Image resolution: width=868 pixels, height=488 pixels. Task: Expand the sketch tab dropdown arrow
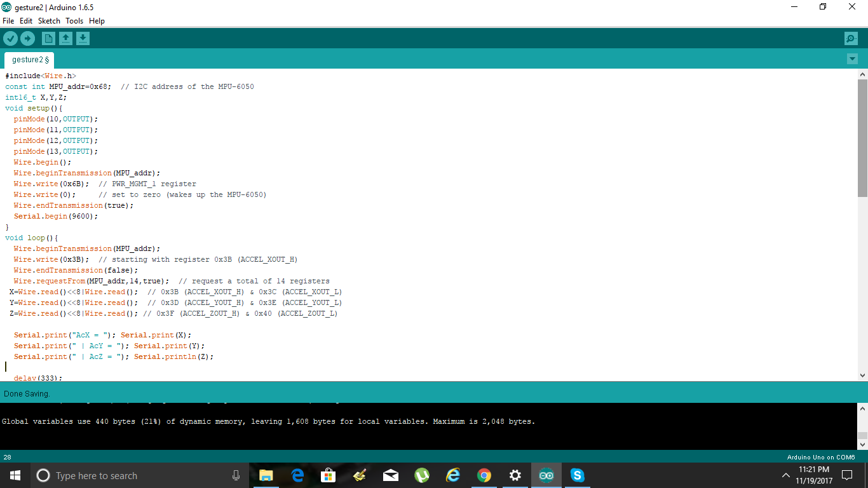click(852, 58)
